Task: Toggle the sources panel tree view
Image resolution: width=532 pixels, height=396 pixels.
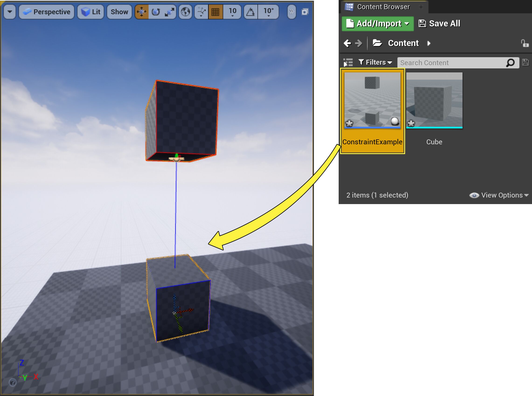Action: (x=348, y=63)
